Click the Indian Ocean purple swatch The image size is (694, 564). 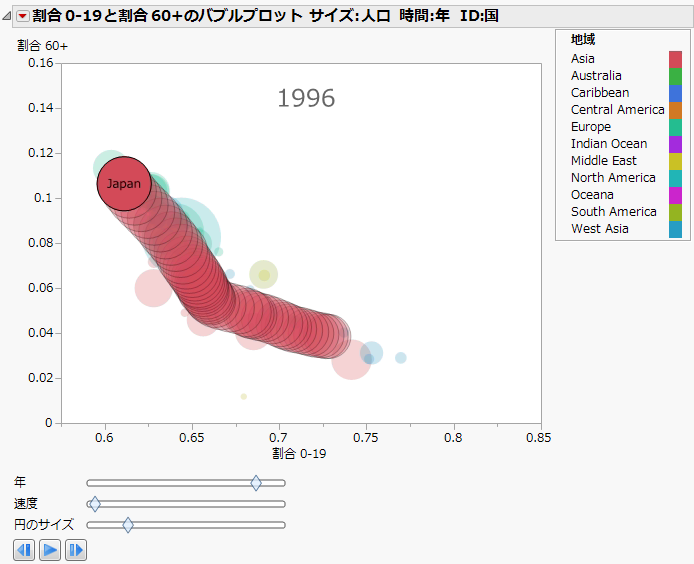click(x=675, y=144)
